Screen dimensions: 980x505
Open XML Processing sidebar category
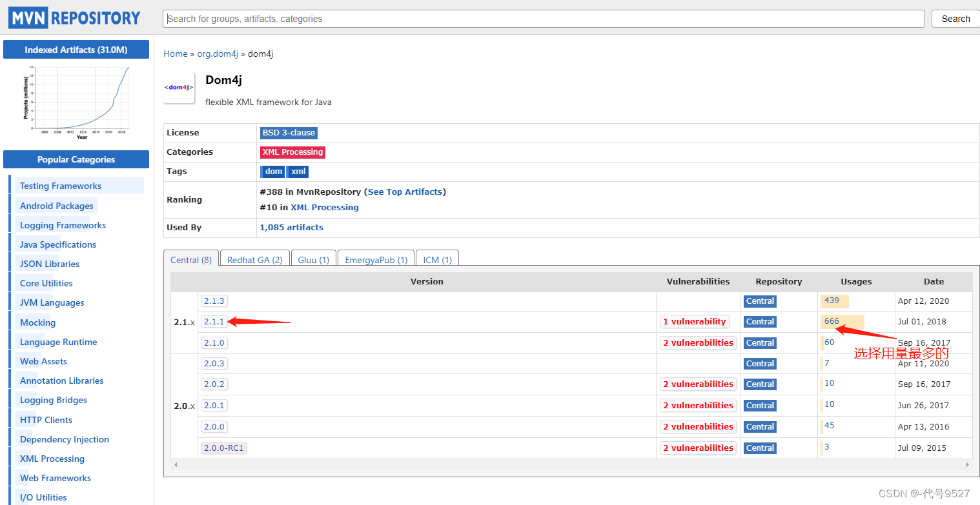(52, 459)
